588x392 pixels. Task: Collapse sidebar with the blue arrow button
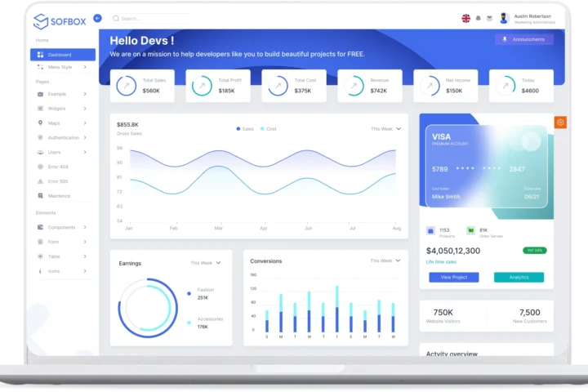(x=97, y=18)
